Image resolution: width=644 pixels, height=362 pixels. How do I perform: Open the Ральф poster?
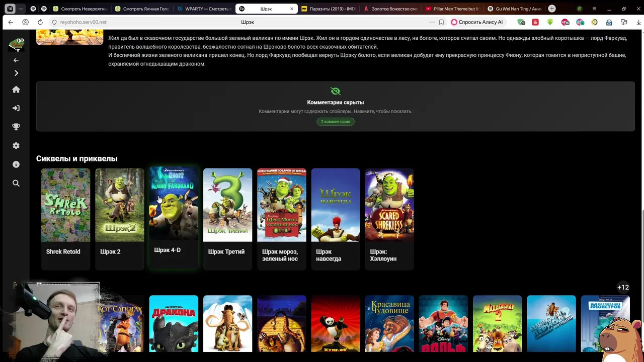click(x=443, y=324)
